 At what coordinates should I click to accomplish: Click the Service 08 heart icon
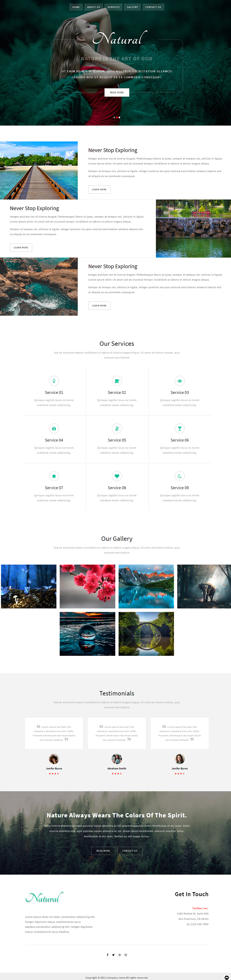pyautogui.click(x=117, y=476)
